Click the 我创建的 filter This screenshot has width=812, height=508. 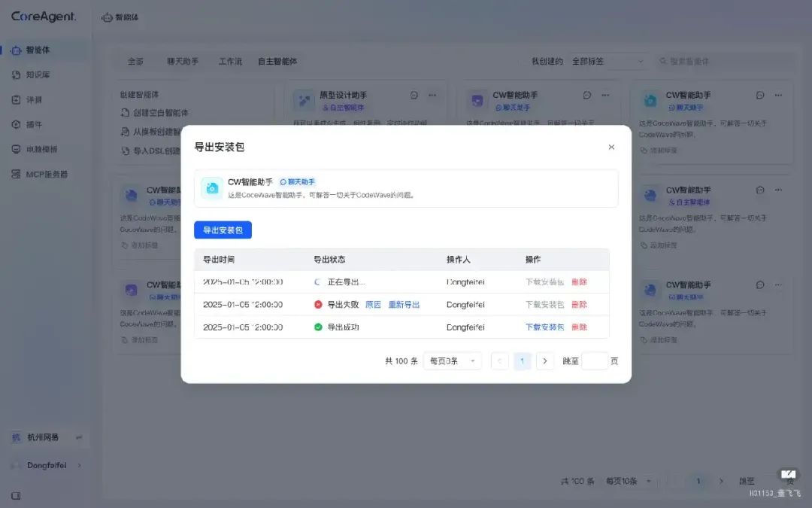[x=547, y=61]
